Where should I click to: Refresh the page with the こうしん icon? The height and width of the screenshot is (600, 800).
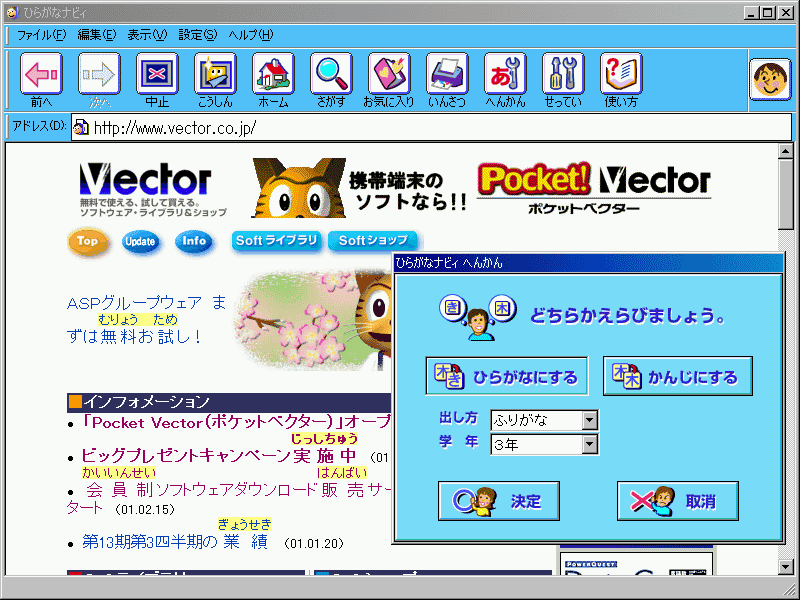coord(215,74)
